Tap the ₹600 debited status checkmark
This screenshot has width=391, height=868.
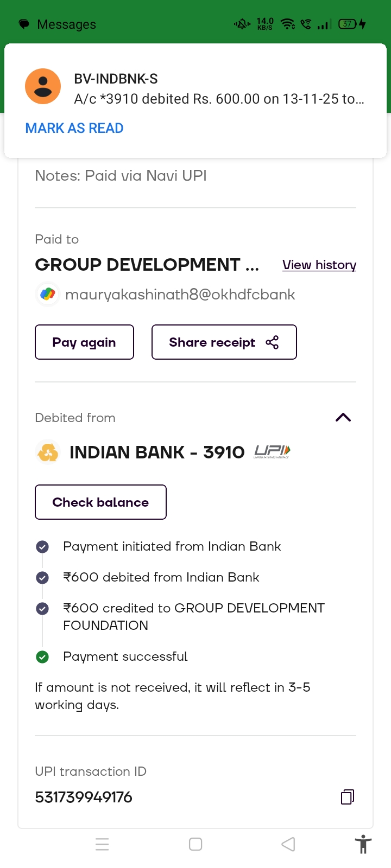(x=42, y=578)
